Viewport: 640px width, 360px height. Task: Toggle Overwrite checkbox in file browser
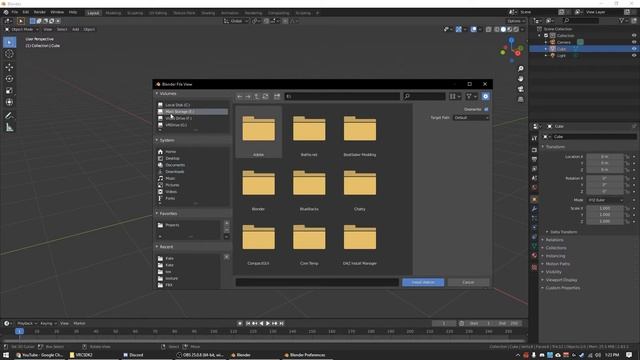(x=486, y=109)
